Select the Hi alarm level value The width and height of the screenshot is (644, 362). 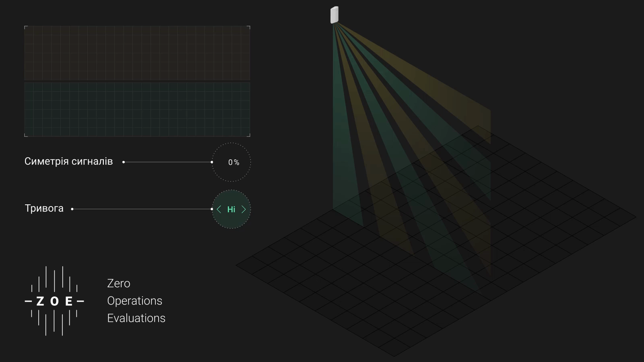(x=231, y=209)
